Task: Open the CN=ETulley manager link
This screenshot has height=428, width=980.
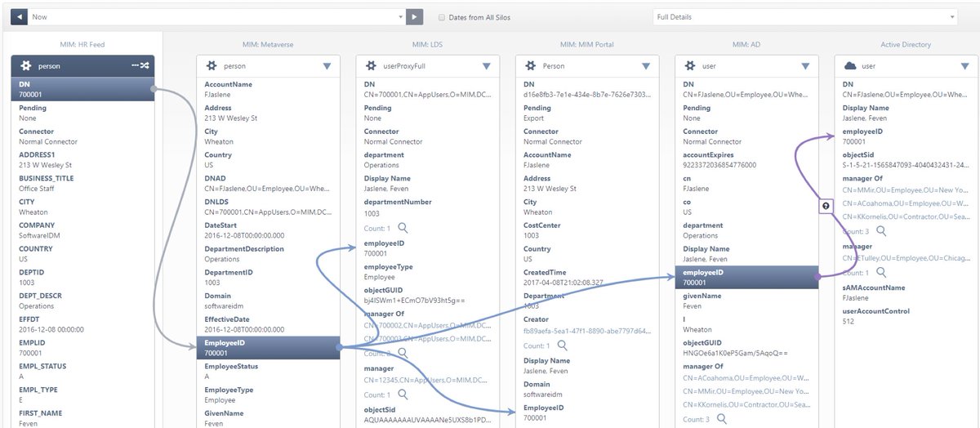Action: click(906, 258)
